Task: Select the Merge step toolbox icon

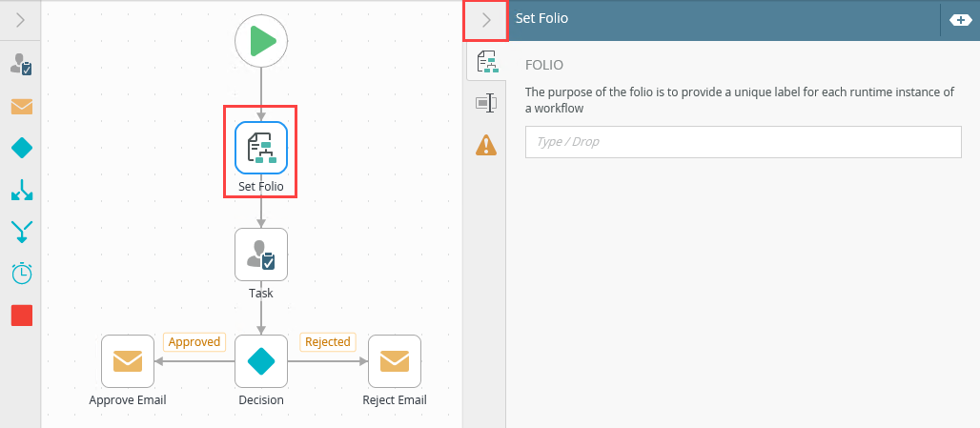Action: point(22,232)
